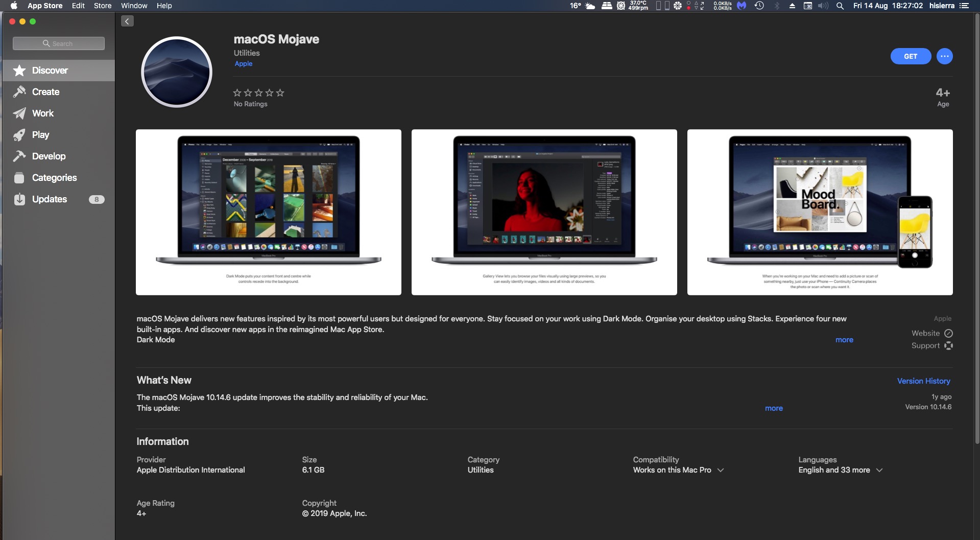980x540 pixels.
Task: Click the Discover star icon in sidebar
Action: 19,71
